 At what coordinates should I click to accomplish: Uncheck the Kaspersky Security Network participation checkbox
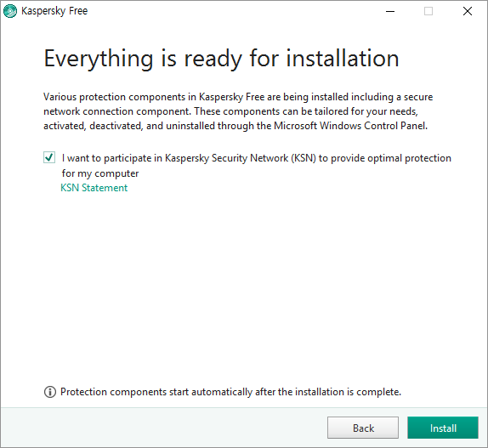click(49, 157)
